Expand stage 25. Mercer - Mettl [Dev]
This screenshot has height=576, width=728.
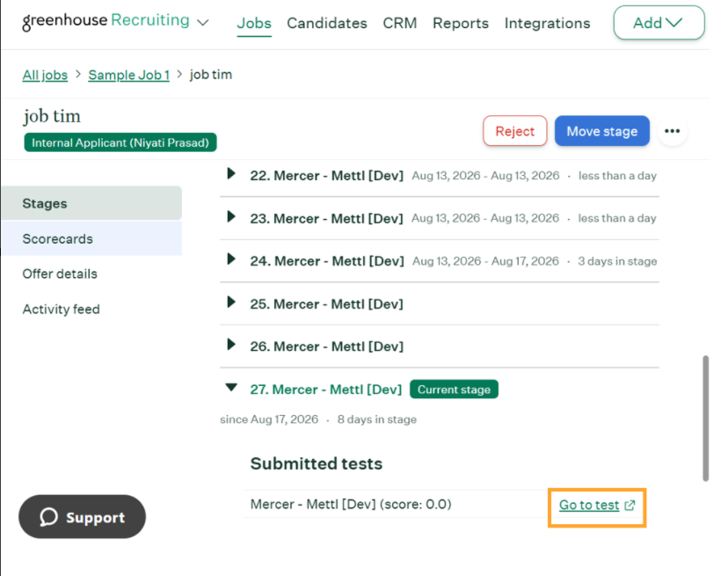[x=230, y=303]
